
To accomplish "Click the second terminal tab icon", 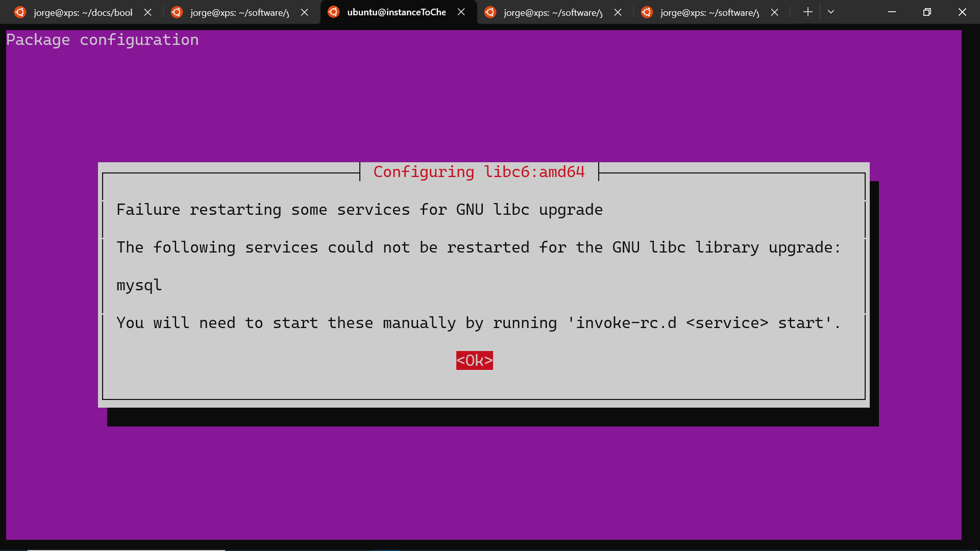I will coord(176,12).
